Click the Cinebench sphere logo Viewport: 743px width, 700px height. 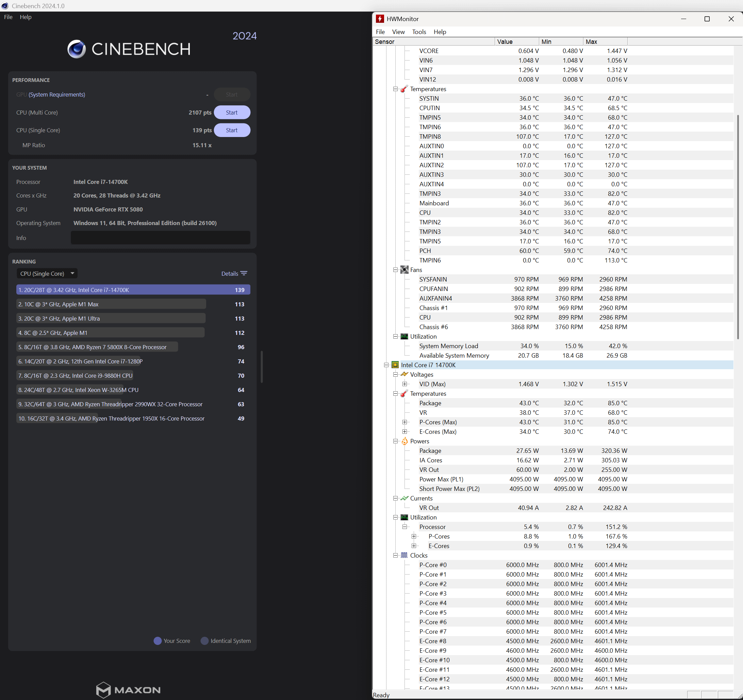point(77,49)
